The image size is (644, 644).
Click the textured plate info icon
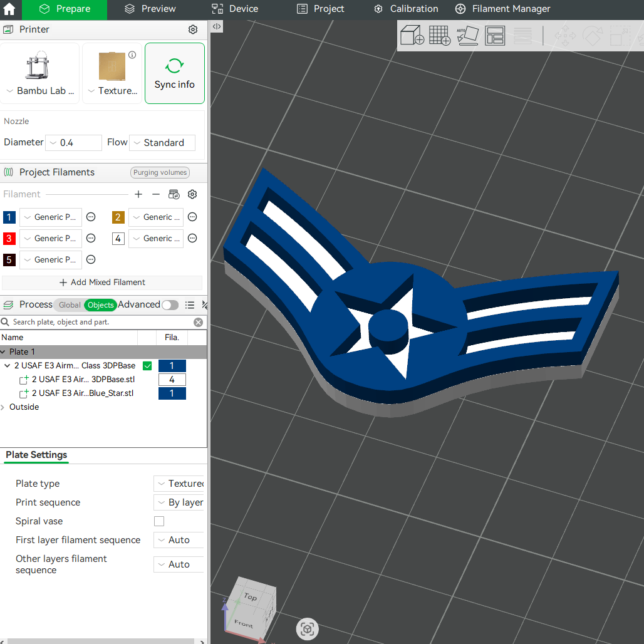(x=132, y=55)
